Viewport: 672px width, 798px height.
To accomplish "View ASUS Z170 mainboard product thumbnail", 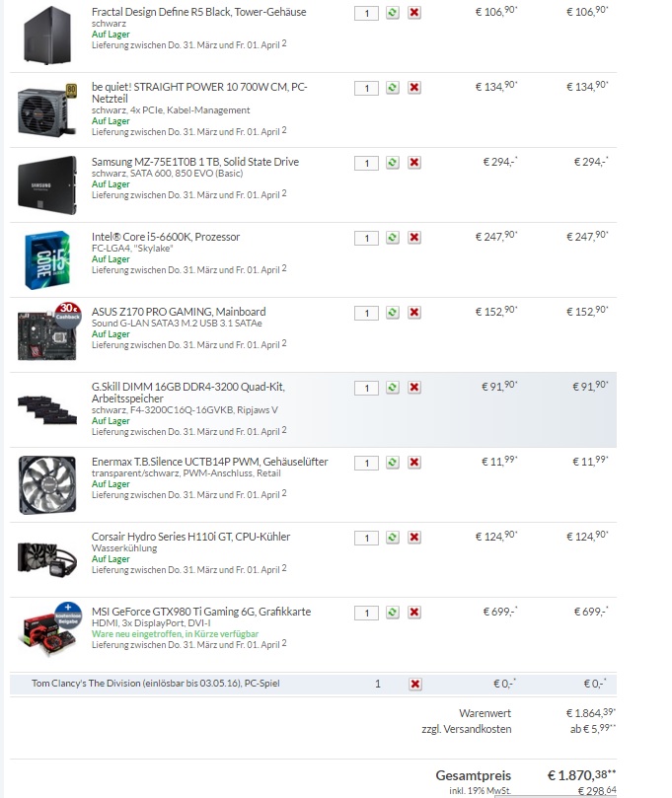I will tap(47, 330).
